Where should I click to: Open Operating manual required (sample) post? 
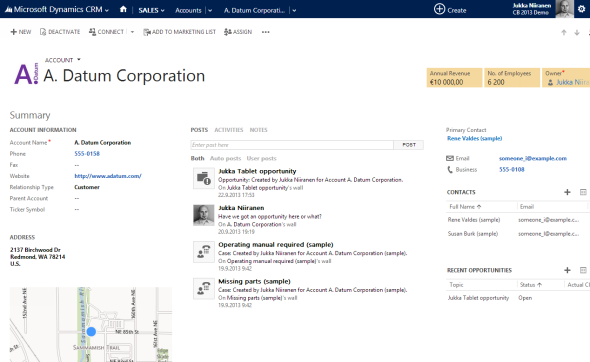coord(276,245)
